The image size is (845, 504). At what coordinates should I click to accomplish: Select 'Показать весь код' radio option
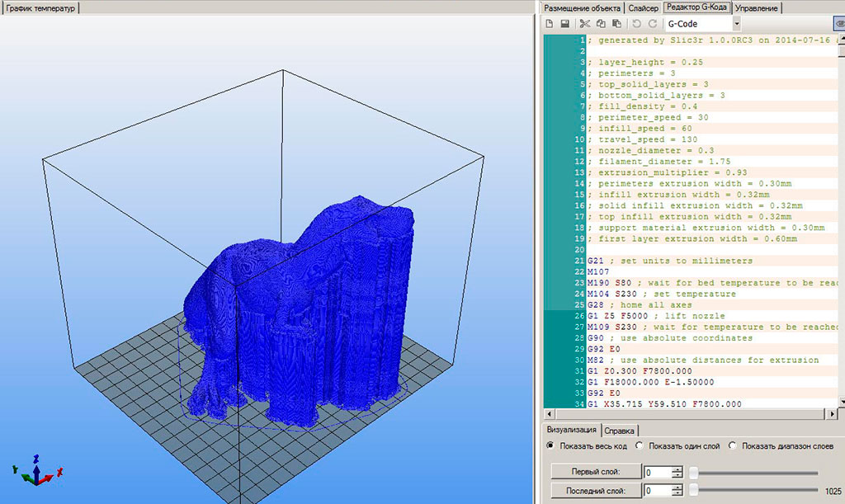pyautogui.click(x=551, y=446)
